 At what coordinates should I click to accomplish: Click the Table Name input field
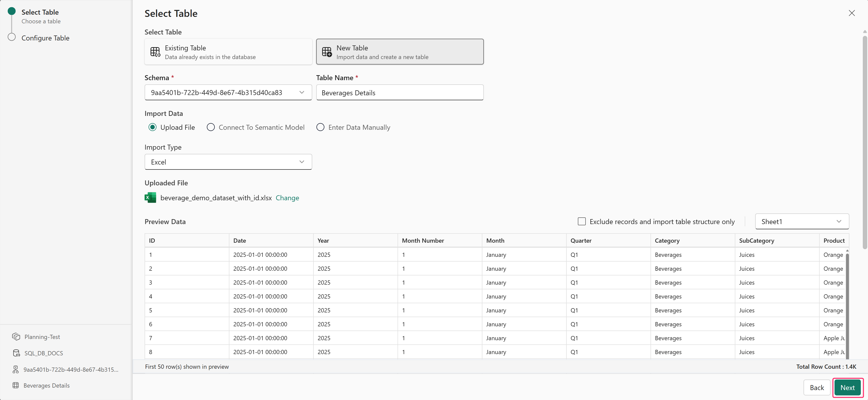(x=400, y=92)
